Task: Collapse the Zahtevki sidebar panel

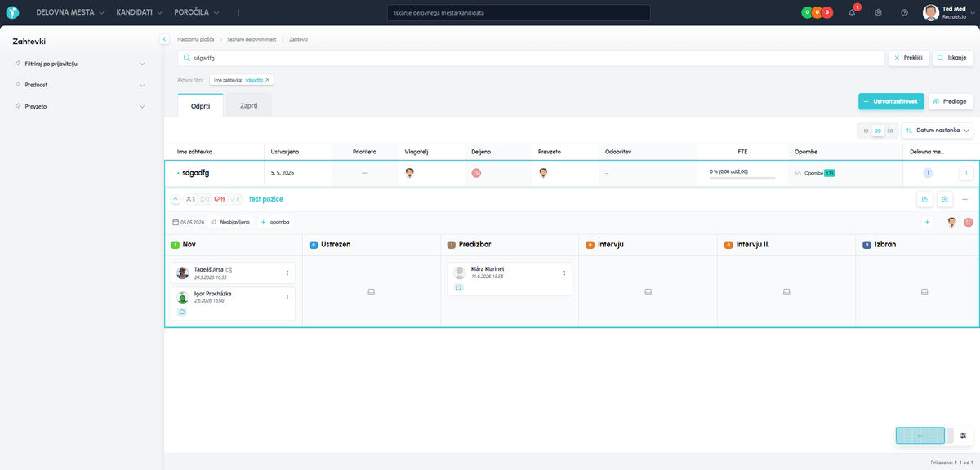Action: tap(164, 39)
